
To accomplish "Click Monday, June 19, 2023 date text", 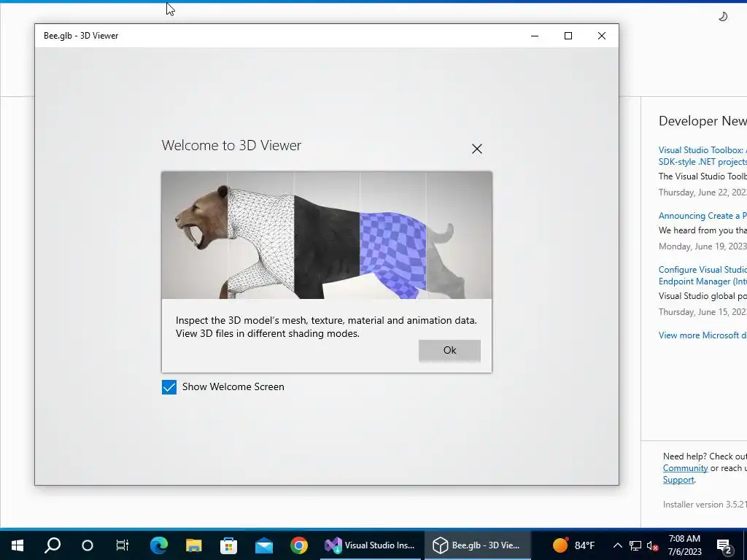I will point(703,246).
